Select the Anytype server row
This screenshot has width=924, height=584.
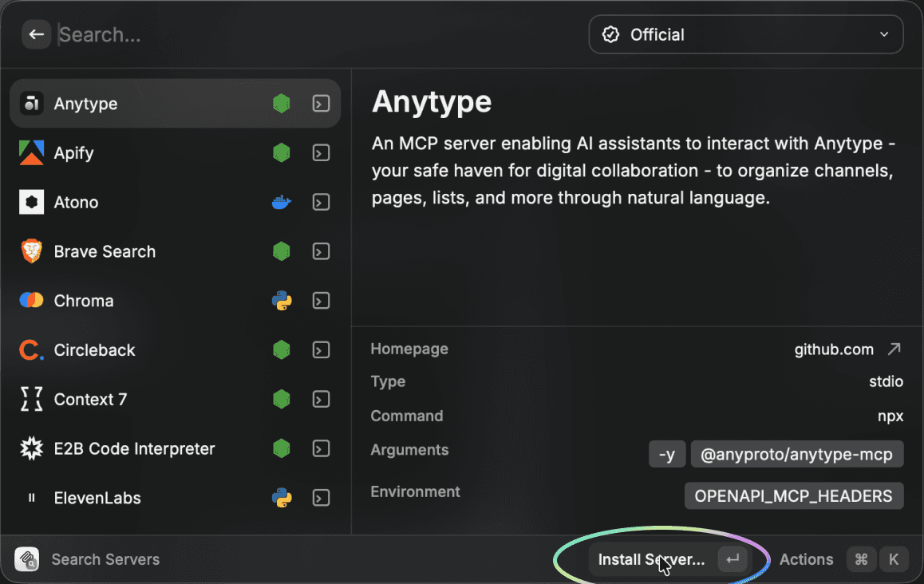176,104
